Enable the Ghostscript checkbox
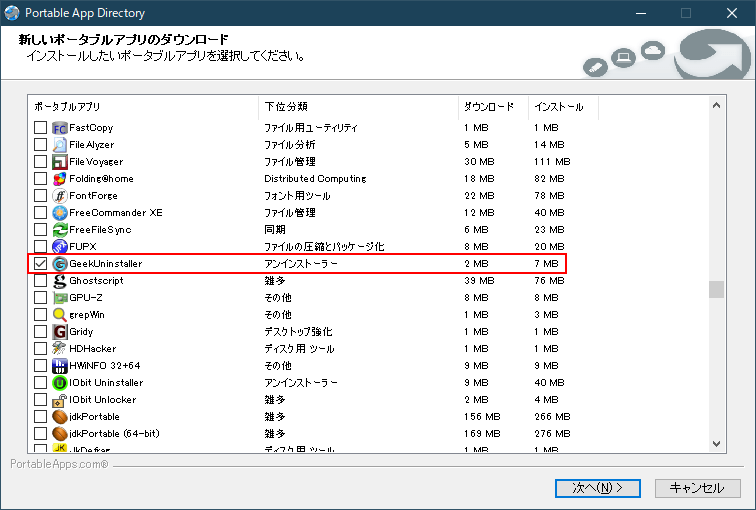Image resolution: width=756 pixels, height=510 pixels. (40, 281)
